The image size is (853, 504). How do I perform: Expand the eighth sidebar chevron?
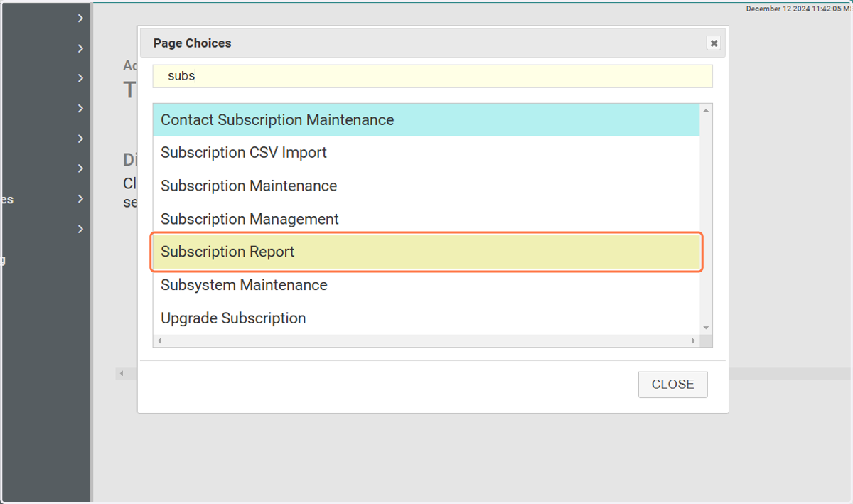[x=81, y=229]
